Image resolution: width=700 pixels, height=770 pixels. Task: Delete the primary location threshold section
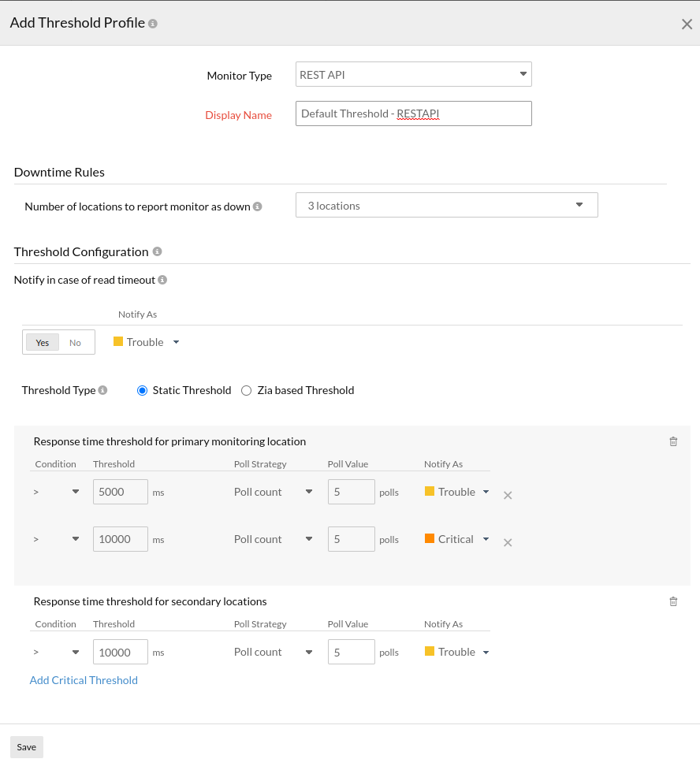click(x=673, y=441)
